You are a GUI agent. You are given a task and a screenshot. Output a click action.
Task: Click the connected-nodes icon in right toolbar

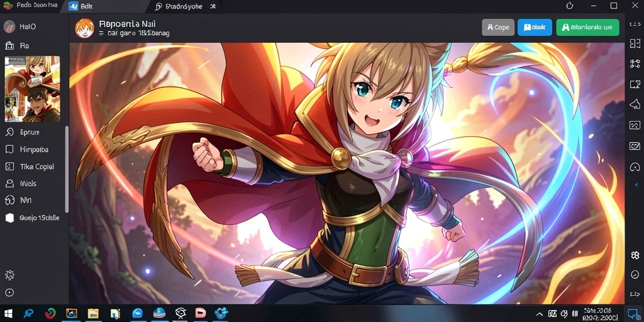[635, 64]
